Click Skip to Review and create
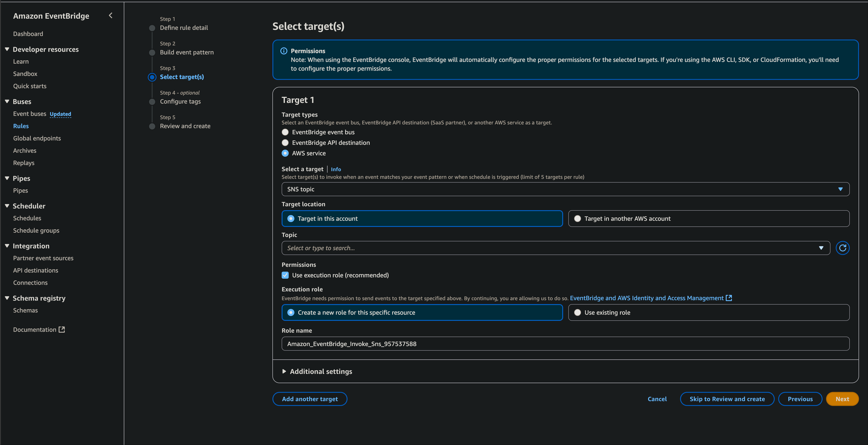Screen dimensions: 868x445 coord(727,399)
